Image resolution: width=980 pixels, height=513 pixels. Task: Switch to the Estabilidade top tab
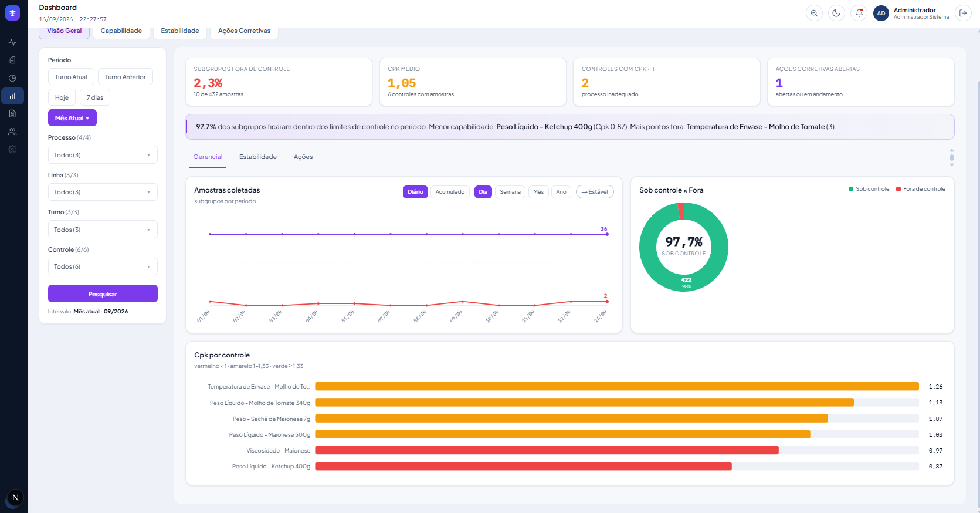pos(180,31)
